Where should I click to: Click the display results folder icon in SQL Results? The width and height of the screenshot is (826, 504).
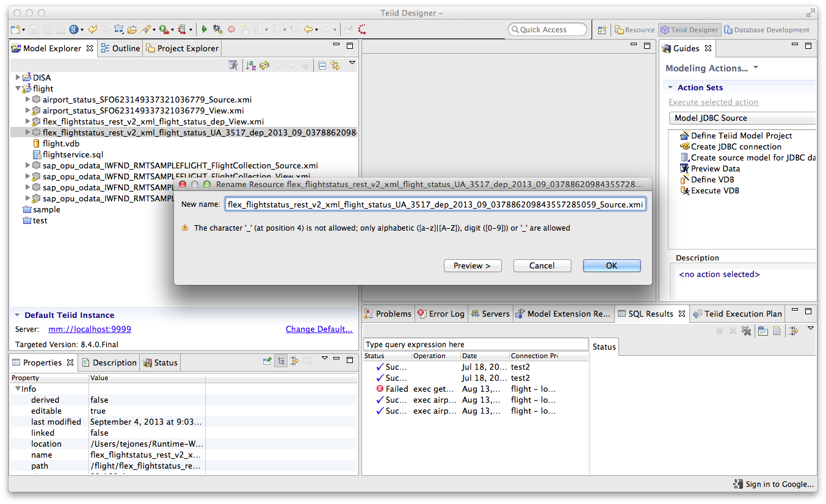coord(763,331)
